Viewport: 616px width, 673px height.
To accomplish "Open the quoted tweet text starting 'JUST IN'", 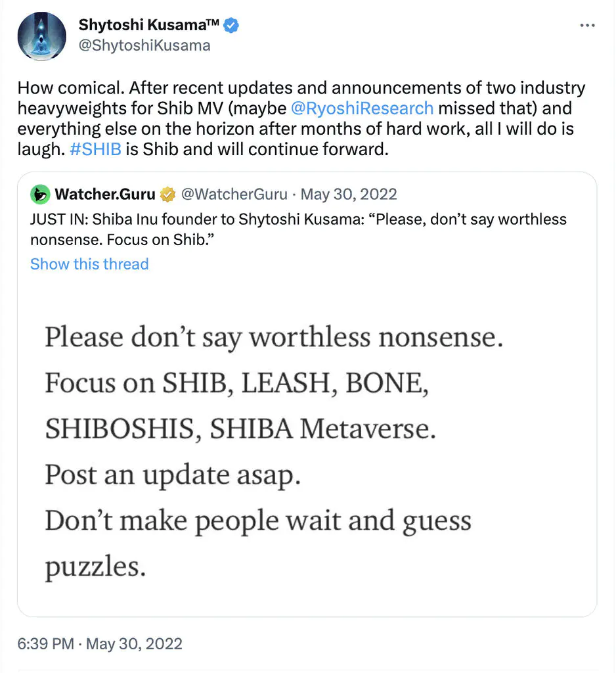I will 298,229.
